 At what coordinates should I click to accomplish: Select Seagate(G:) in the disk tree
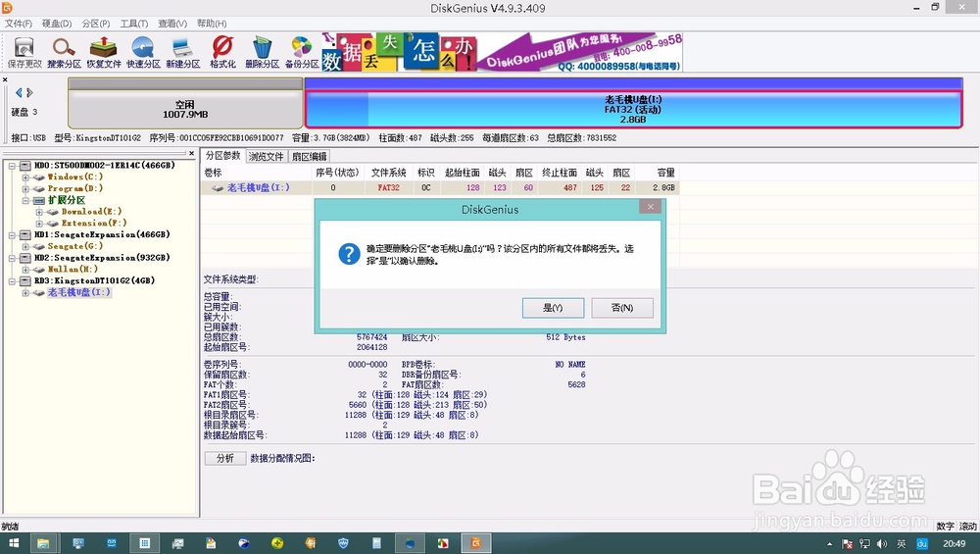coord(75,246)
